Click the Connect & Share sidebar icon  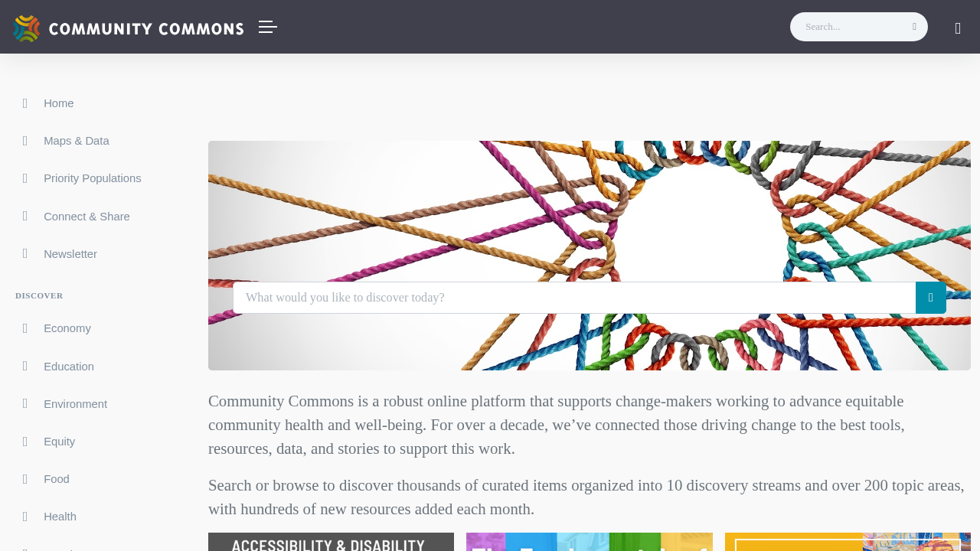click(x=25, y=217)
